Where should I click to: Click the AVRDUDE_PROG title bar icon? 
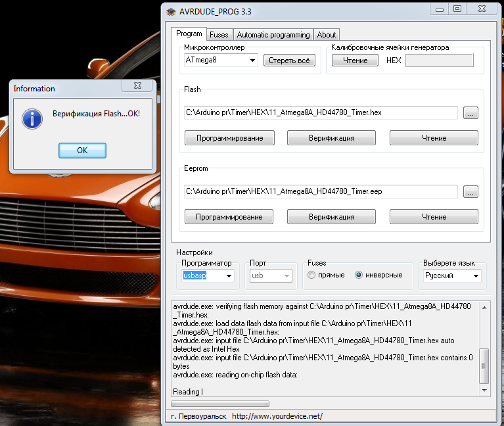170,11
